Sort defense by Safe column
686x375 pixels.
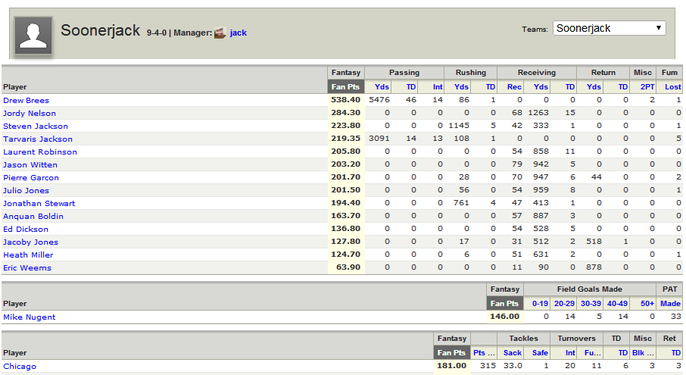[540, 353]
